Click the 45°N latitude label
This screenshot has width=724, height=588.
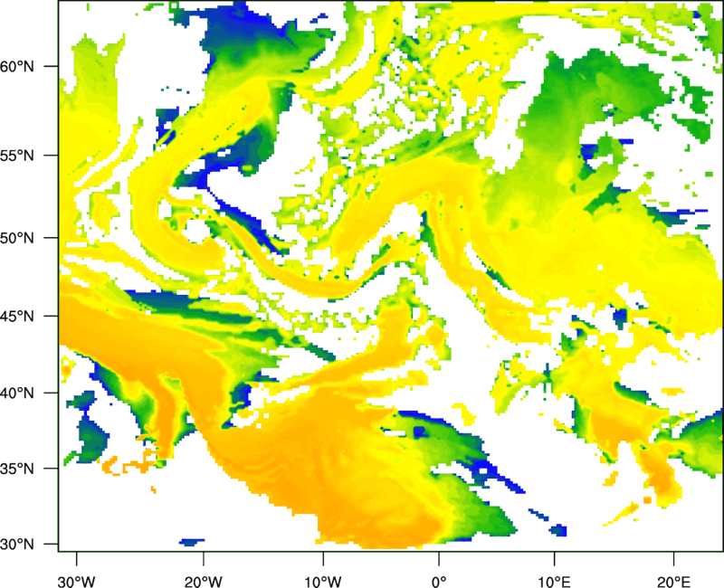pos(17,316)
